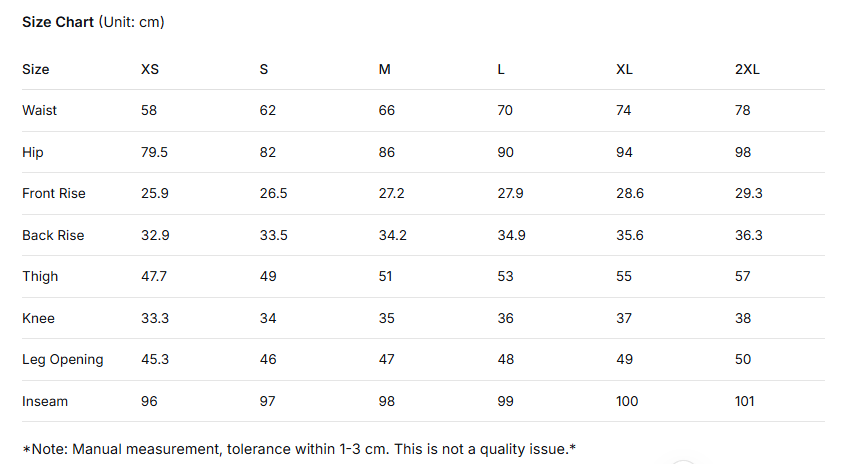Select the Front Rise row label
The width and height of the screenshot is (844, 464).
pos(54,193)
